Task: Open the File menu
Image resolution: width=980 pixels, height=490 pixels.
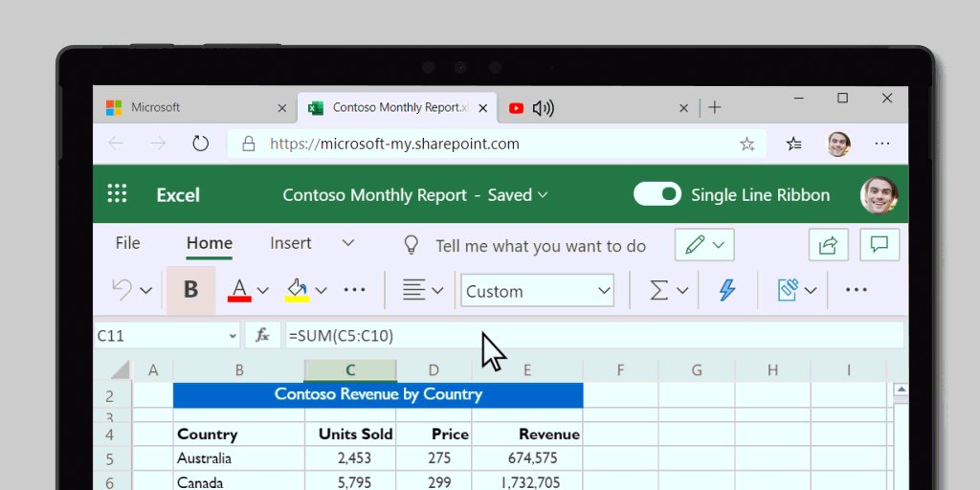Action: pyautogui.click(x=127, y=243)
